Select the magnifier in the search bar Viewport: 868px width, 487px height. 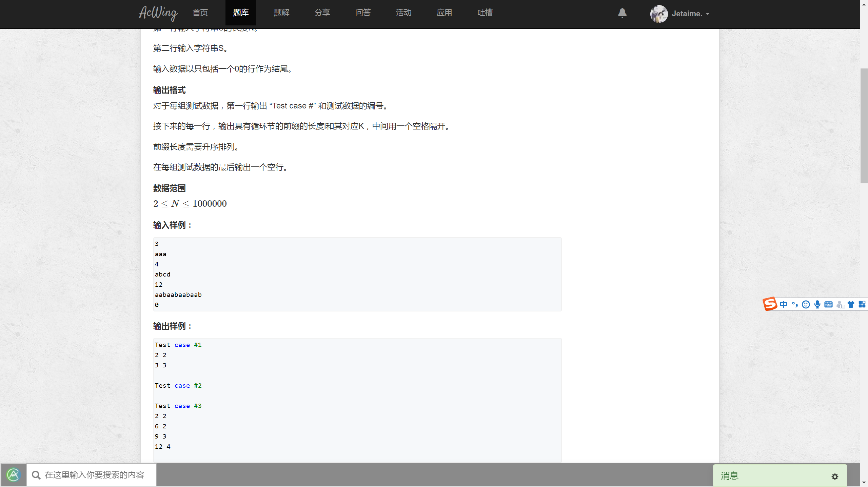36,475
